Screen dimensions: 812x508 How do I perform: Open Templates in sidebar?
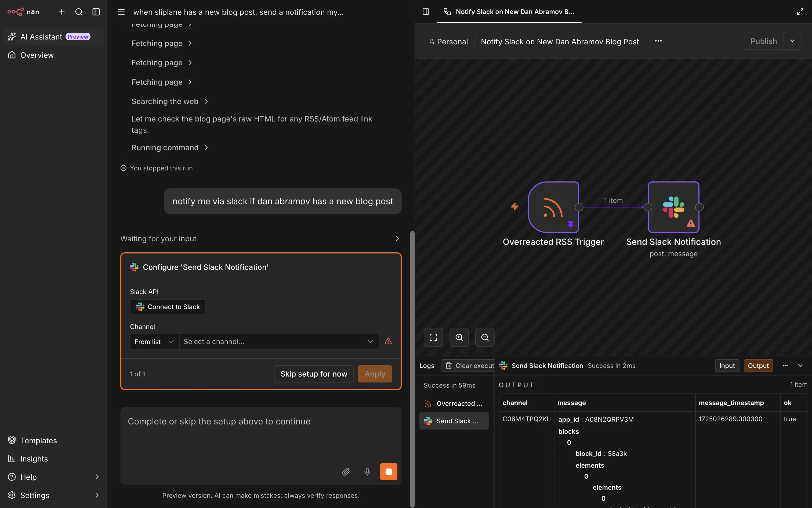54,440
